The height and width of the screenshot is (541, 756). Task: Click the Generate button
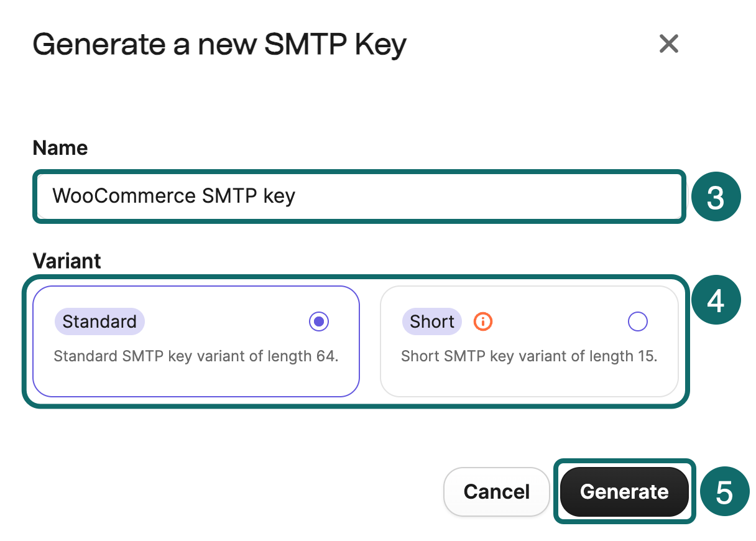click(x=624, y=491)
